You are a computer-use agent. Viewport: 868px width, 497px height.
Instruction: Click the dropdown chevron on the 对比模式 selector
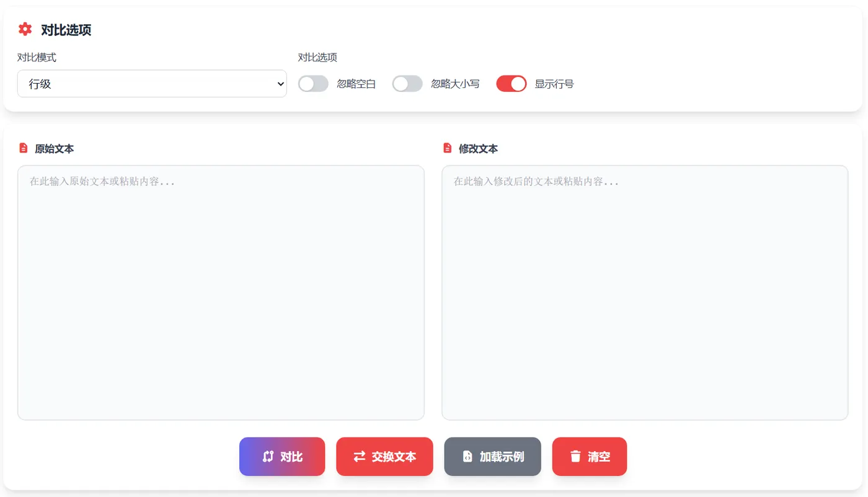point(280,83)
